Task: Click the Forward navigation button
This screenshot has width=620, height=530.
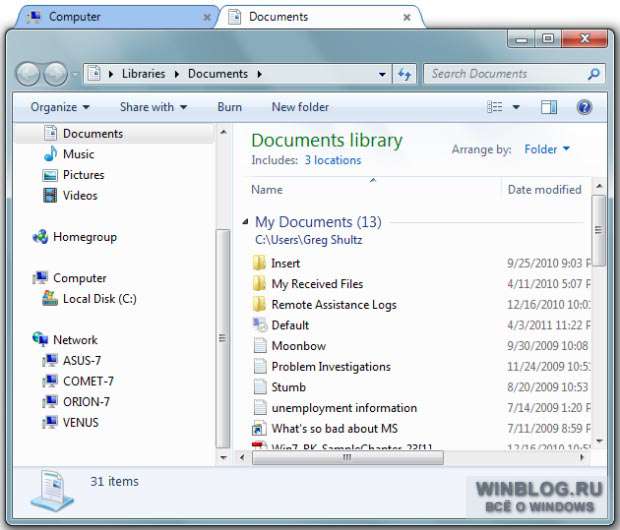Action: (x=55, y=74)
